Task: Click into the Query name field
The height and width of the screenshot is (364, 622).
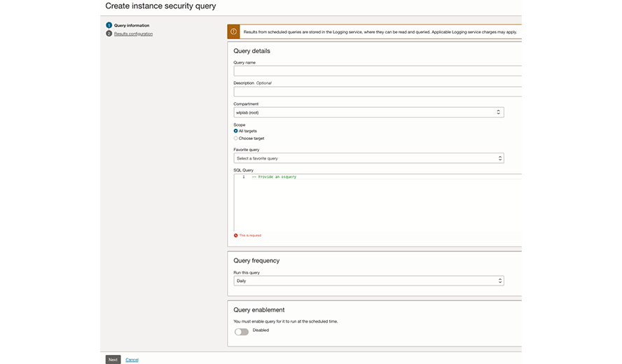Action: coord(378,71)
